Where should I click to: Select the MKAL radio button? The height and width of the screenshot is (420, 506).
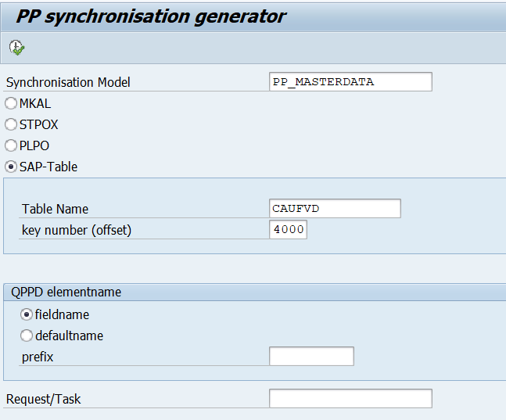(x=11, y=103)
